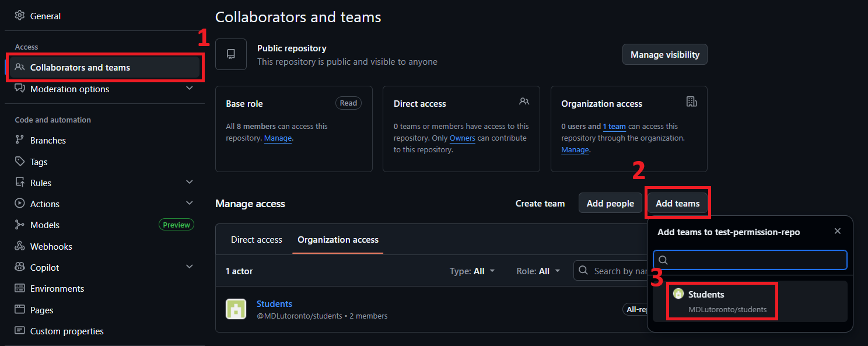Click the Tags icon
Image resolution: width=868 pixels, height=346 pixels.
pyautogui.click(x=18, y=162)
